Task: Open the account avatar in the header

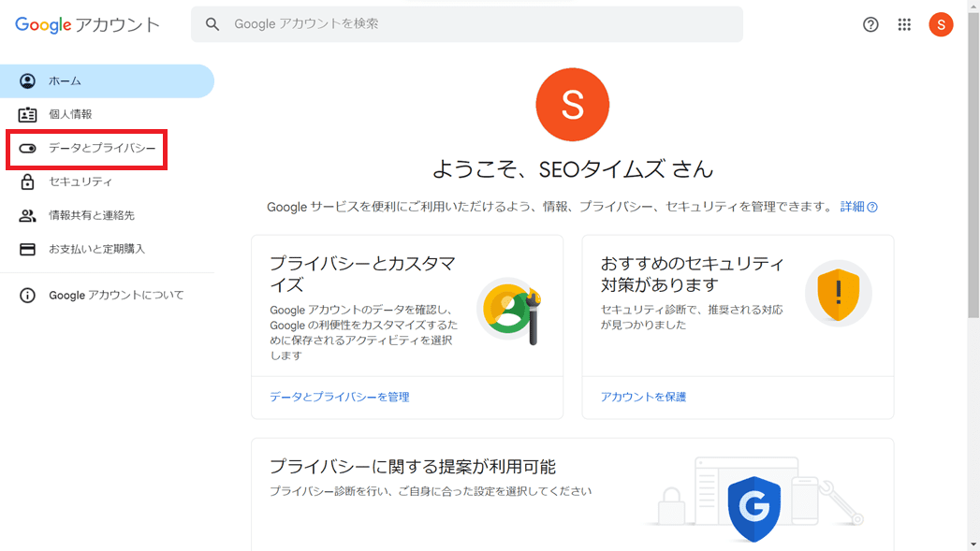Action: tap(941, 24)
